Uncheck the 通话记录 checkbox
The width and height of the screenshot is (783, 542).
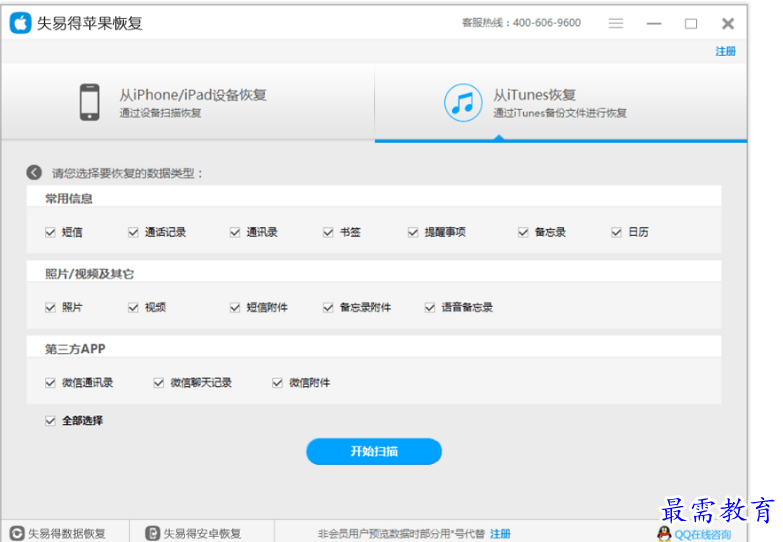133,232
